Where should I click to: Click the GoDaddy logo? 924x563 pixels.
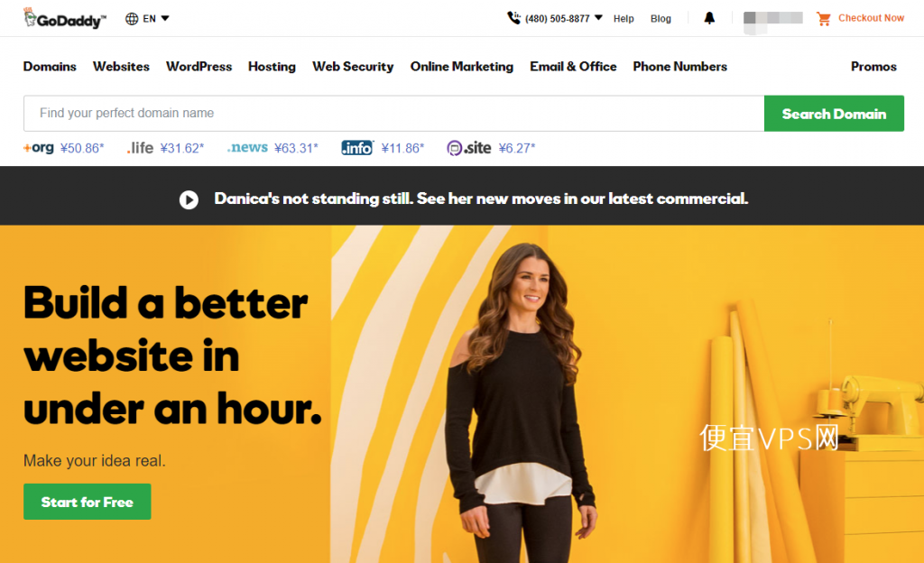65,18
